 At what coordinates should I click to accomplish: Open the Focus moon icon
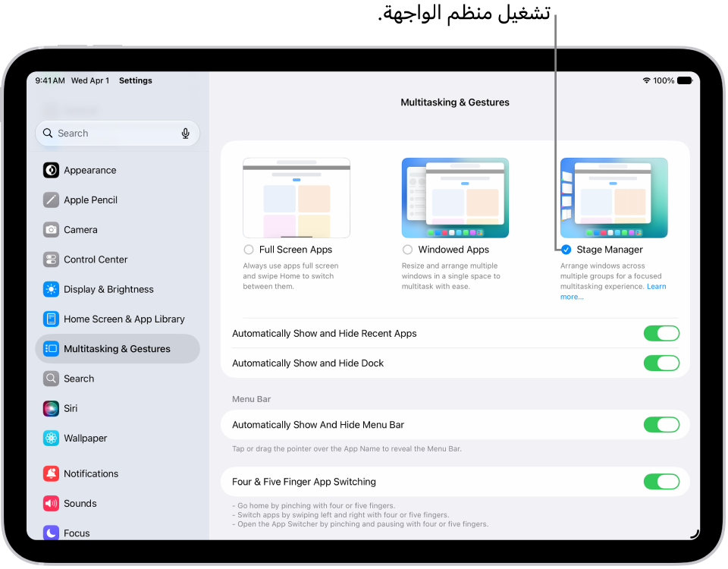coord(51,533)
